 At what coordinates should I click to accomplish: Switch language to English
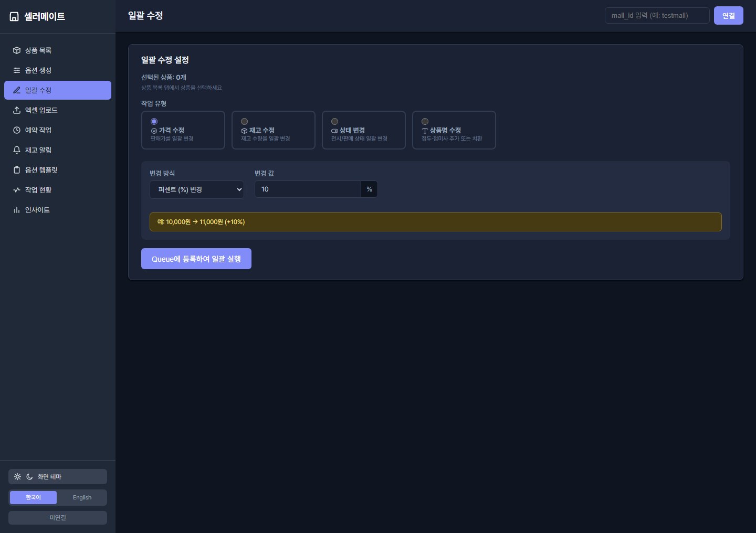(82, 497)
